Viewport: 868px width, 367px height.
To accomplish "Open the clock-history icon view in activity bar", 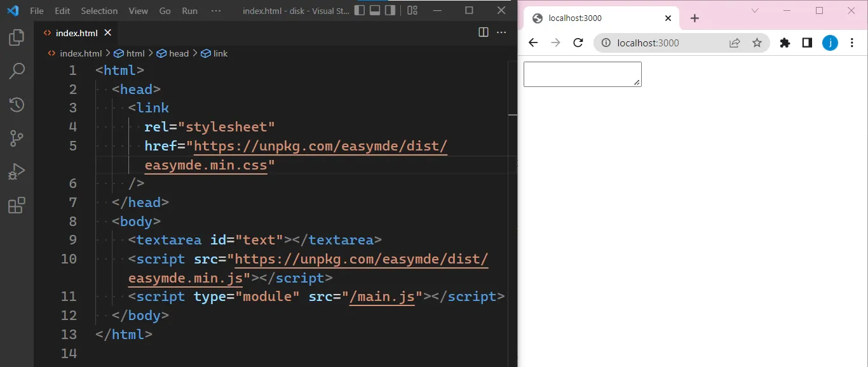I will coord(17,104).
